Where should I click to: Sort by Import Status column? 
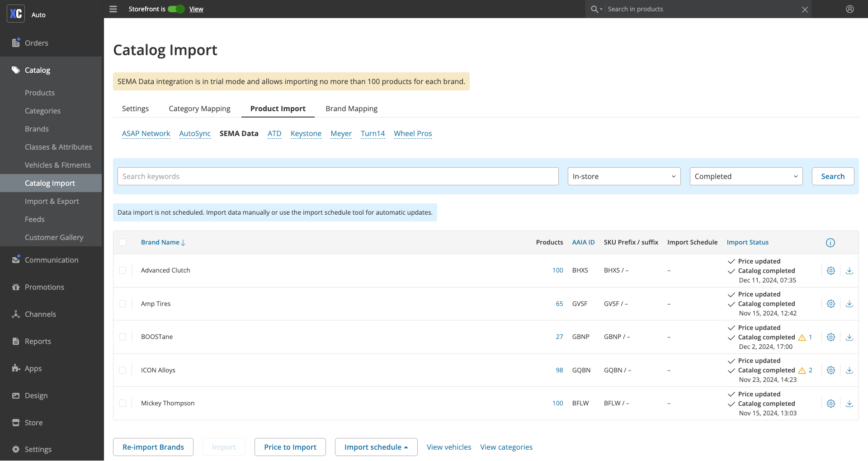pyautogui.click(x=748, y=242)
